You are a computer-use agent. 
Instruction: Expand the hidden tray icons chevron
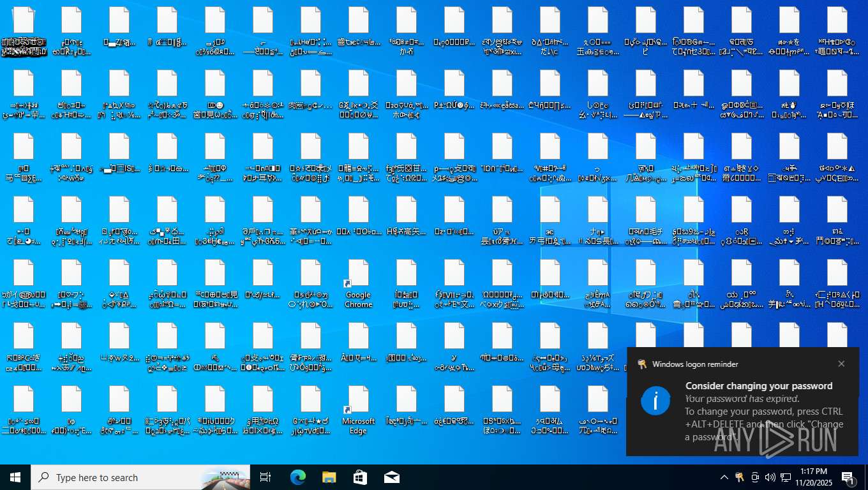pyautogui.click(x=724, y=477)
